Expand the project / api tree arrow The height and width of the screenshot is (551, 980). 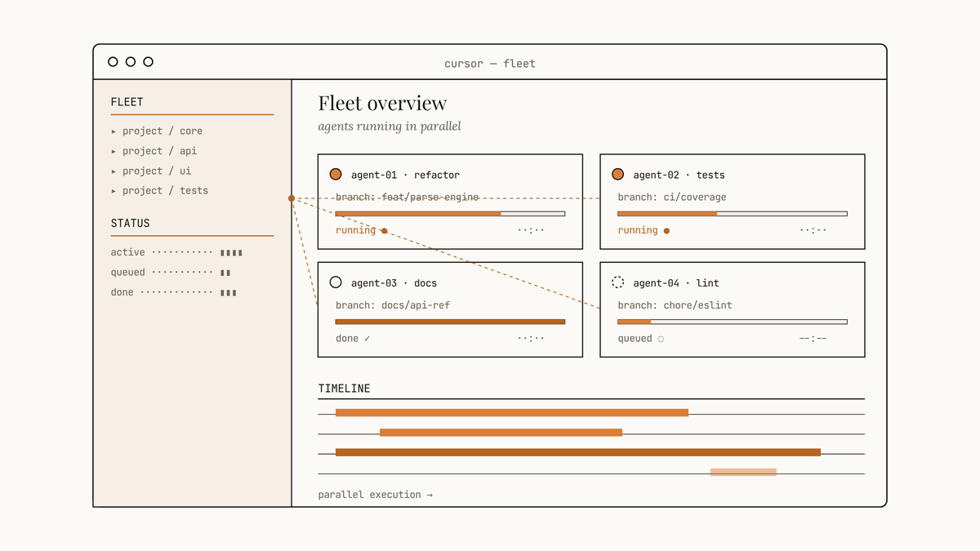click(114, 151)
